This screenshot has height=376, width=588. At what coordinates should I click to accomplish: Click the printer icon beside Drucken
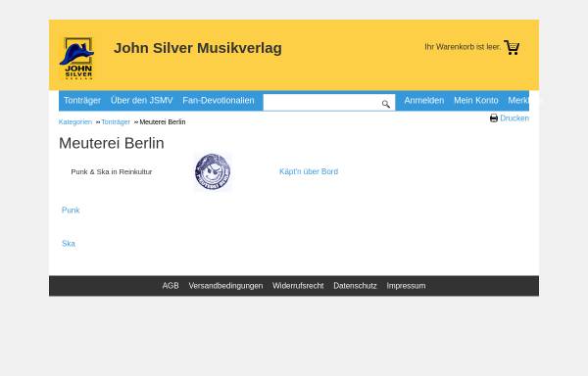click(x=494, y=117)
